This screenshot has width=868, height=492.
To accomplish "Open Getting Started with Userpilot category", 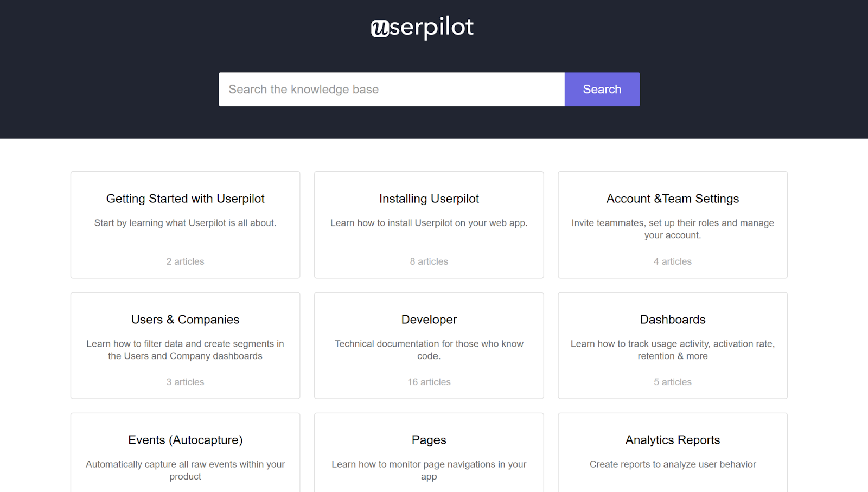I will pos(185,225).
